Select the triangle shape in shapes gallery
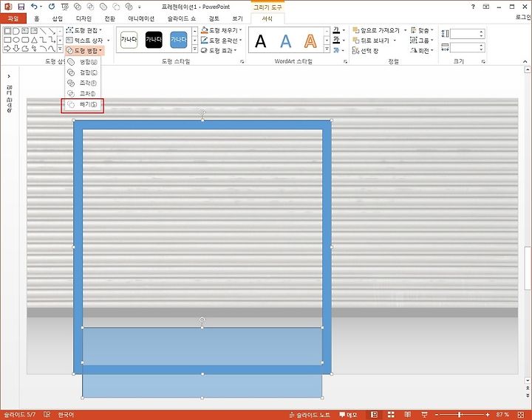The height and width of the screenshot is (420, 532). pos(34,40)
